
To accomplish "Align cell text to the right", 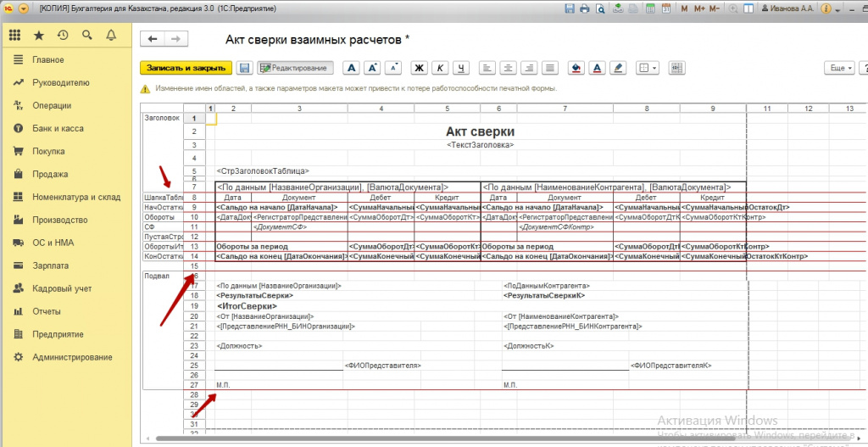I will click(x=529, y=68).
